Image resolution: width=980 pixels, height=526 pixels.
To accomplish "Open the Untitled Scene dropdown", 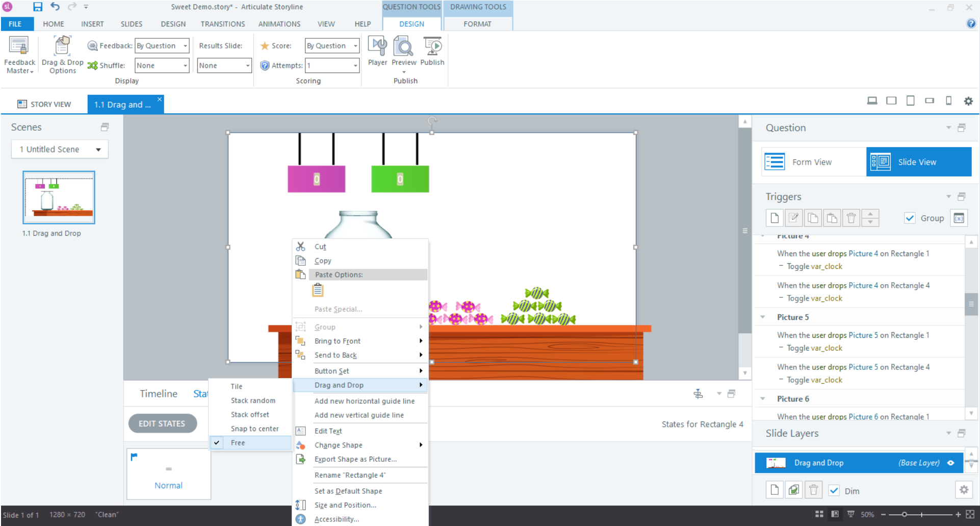I will 60,149.
